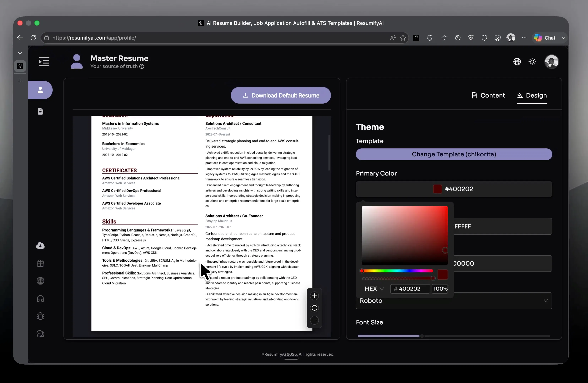Viewport: 588px width, 383px height.
Task: Open the gift rewards icon in sidebar
Action: (x=40, y=263)
